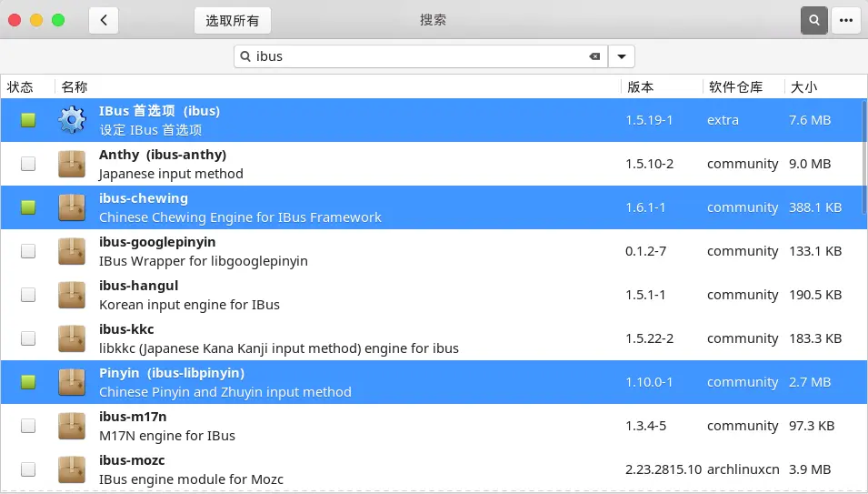868x494 pixels.
Task: Check the ibus-m17n checkbox
Action: click(x=28, y=426)
